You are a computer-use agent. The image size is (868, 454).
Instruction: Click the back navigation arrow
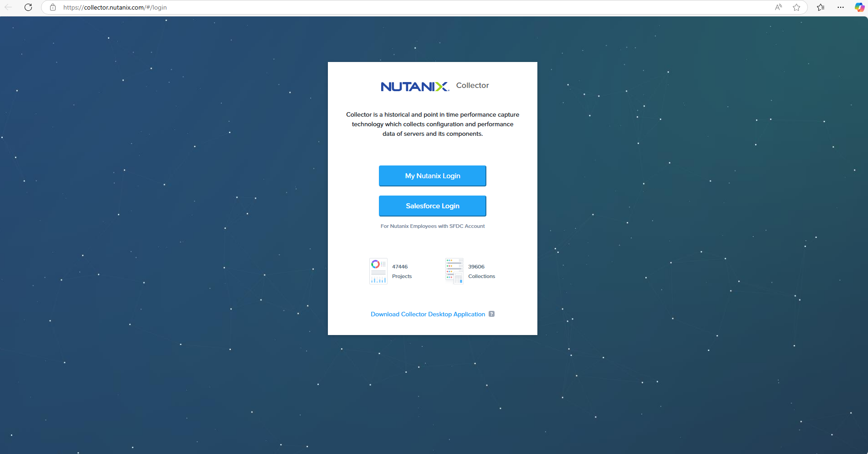point(9,7)
